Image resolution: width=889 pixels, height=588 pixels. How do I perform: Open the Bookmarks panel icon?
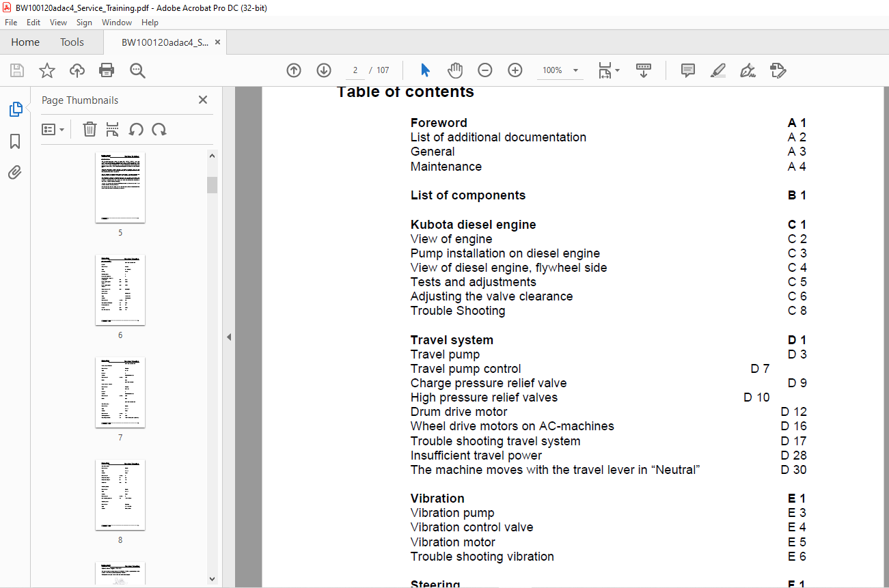click(15, 141)
